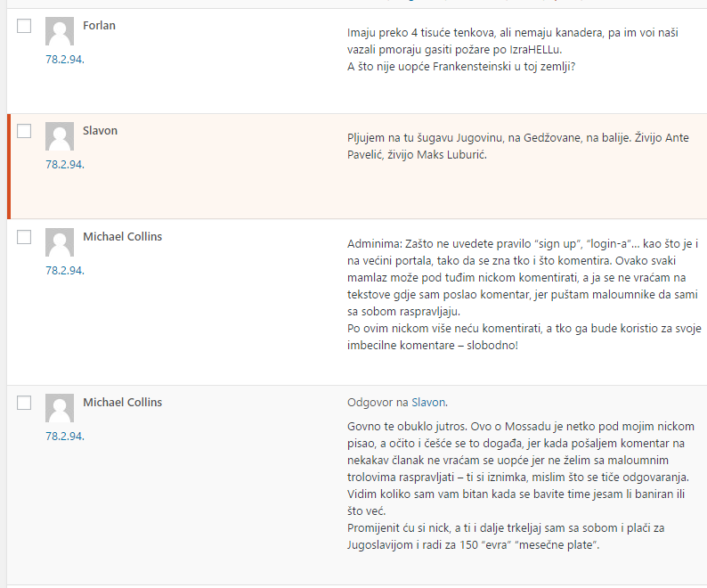707x588 pixels.
Task: Open the 78.2.94. IP link under Slavon
Action: pyautogui.click(x=64, y=165)
